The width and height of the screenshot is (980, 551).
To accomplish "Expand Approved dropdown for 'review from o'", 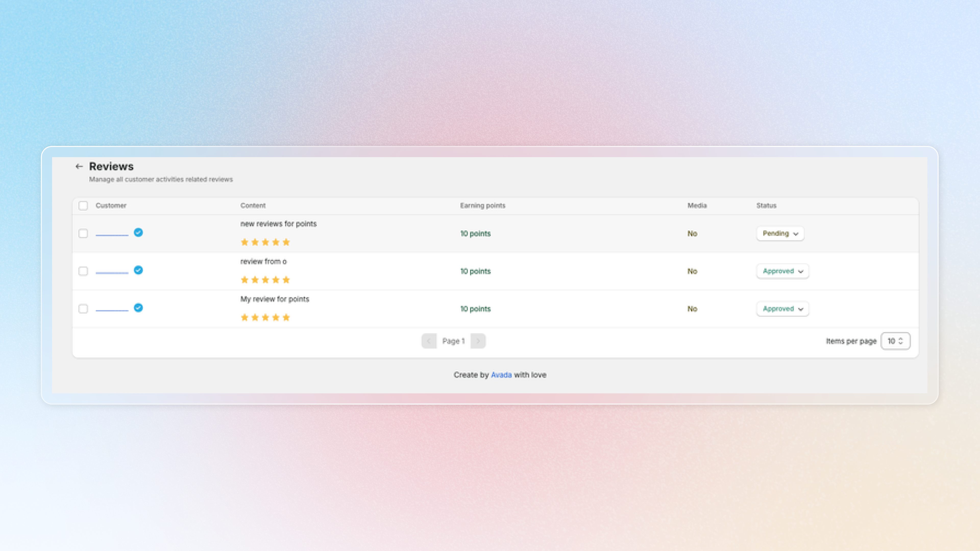I will click(x=782, y=271).
